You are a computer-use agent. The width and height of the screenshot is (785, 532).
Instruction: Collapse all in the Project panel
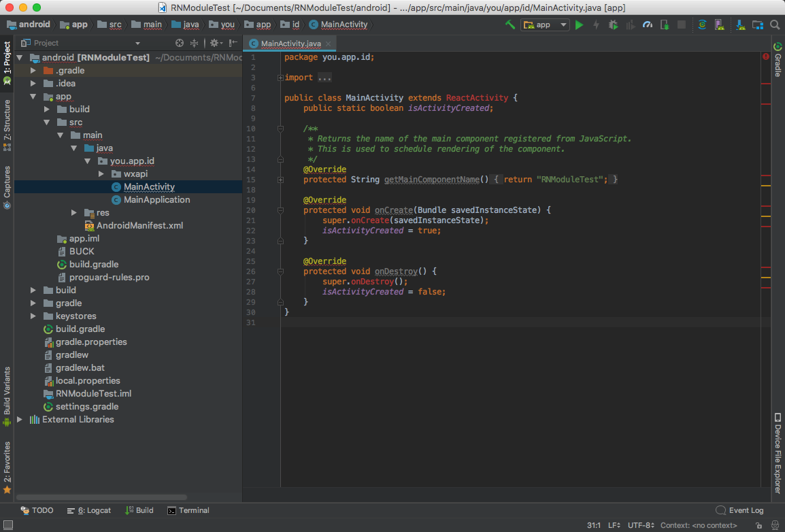coord(194,43)
